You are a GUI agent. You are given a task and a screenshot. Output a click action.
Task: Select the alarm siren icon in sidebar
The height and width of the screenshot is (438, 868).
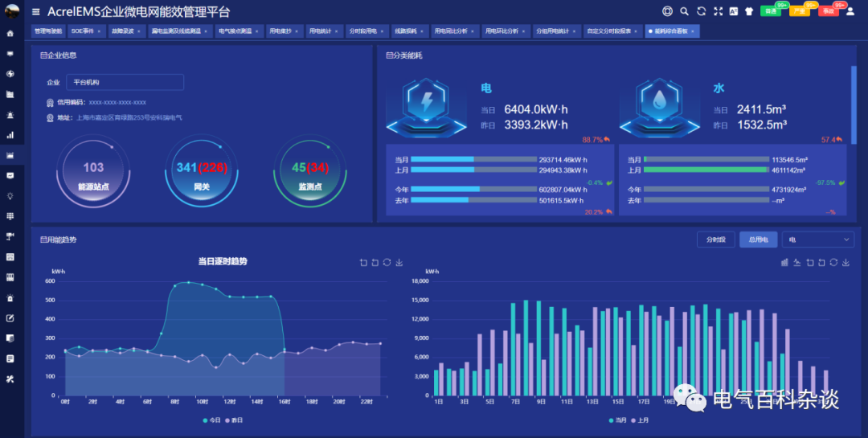pyautogui.click(x=10, y=115)
